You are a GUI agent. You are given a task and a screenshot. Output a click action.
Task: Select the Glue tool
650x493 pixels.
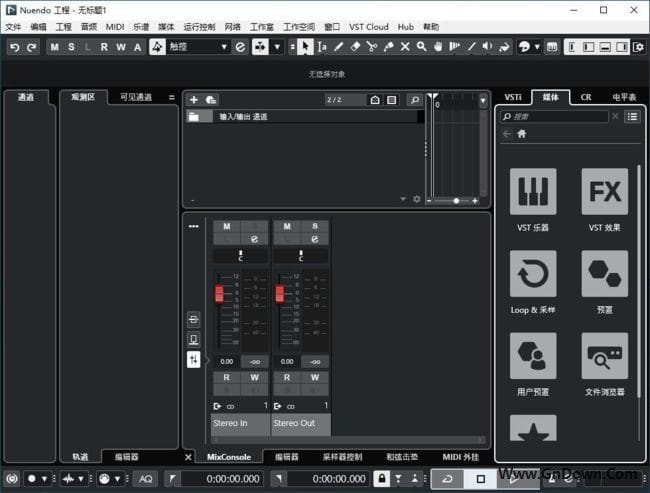(x=388, y=47)
